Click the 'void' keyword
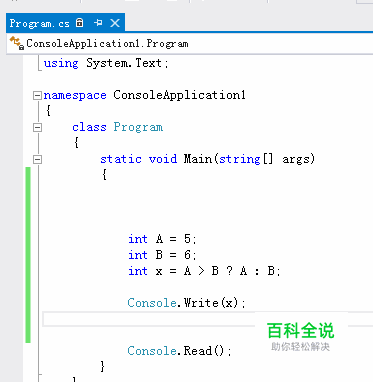Viewport: 373px width, 382px height. click(163, 159)
